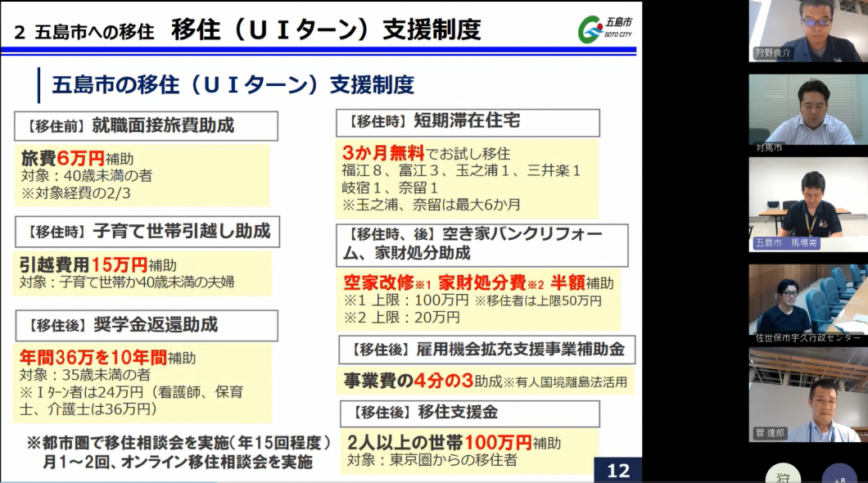Click the 狩野良介 name label
This screenshot has width=868, height=483.
tap(774, 53)
